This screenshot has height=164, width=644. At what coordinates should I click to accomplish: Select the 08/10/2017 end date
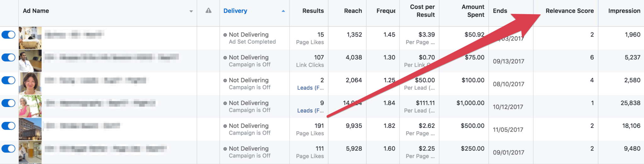click(508, 84)
